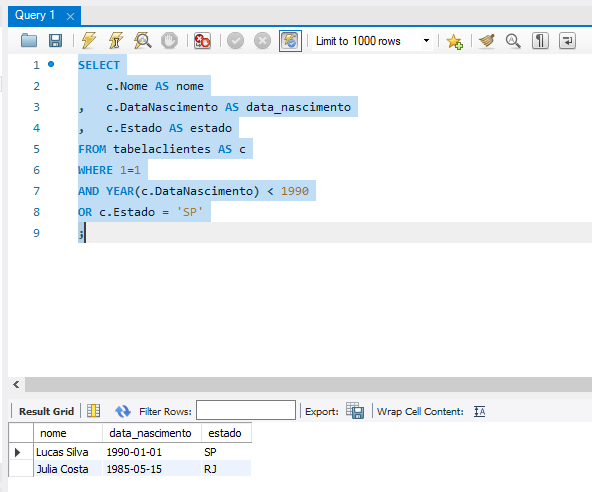Toggle stop-on-error execution icon
This screenshot has width=592, height=492.
click(x=202, y=40)
